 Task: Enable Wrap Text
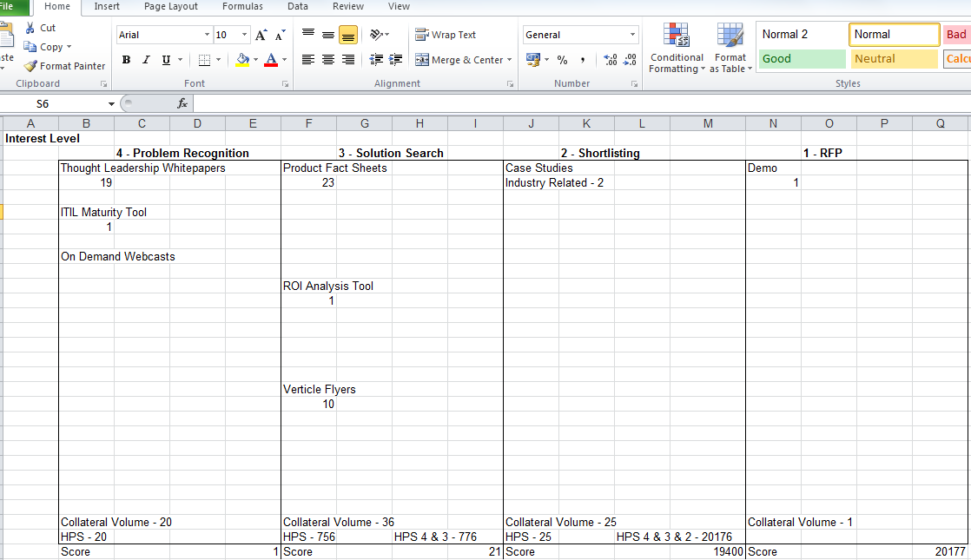coord(446,35)
